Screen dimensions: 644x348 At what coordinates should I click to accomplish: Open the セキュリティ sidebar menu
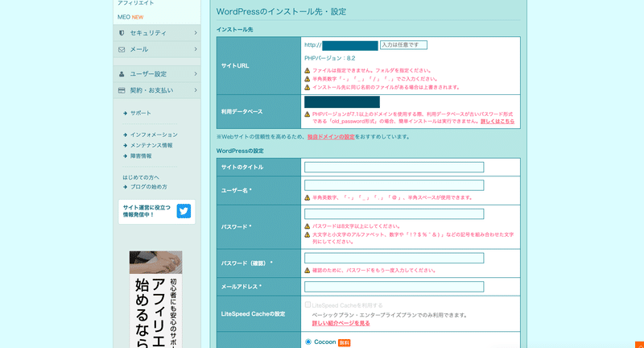point(157,33)
